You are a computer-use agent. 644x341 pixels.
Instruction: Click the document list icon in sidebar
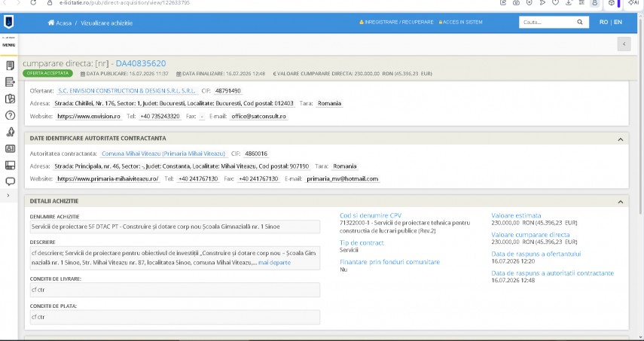(10, 65)
